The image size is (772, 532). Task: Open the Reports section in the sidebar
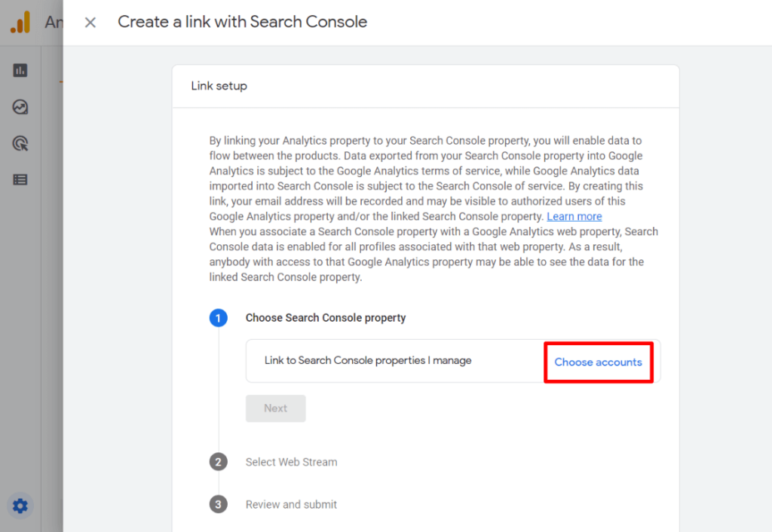pos(20,69)
